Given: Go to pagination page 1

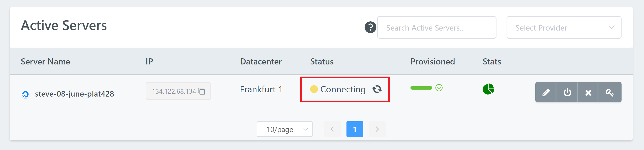Looking at the screenshot, I should [355, 129].
